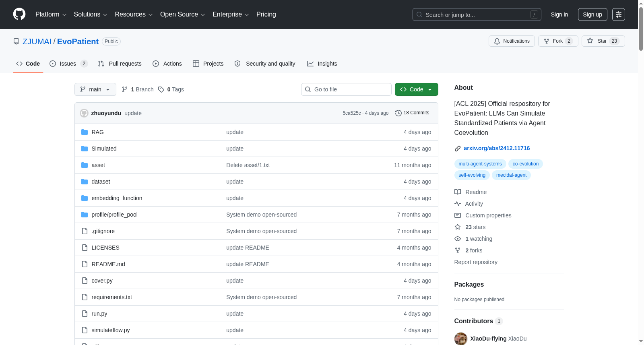Select the multi-agent-systems topic tag
644x345 pixels.
(x=480, y=164)
